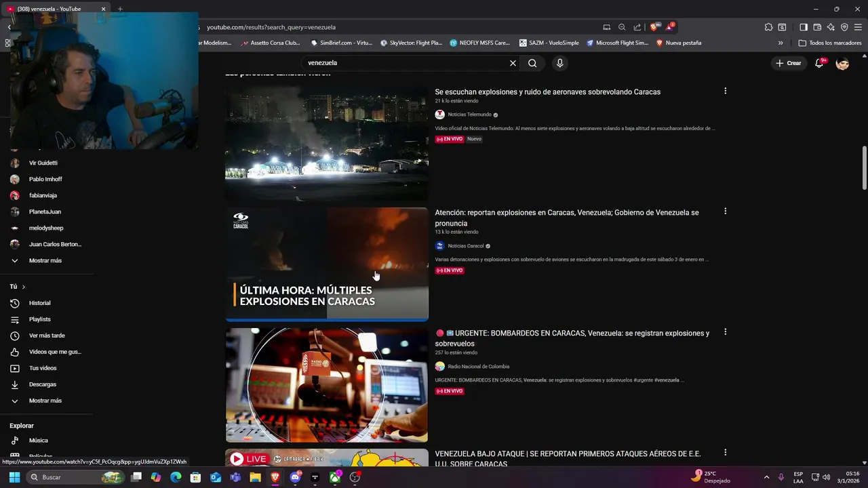
Task: Click the browser address bar URL
Action: tap(271, 27)
